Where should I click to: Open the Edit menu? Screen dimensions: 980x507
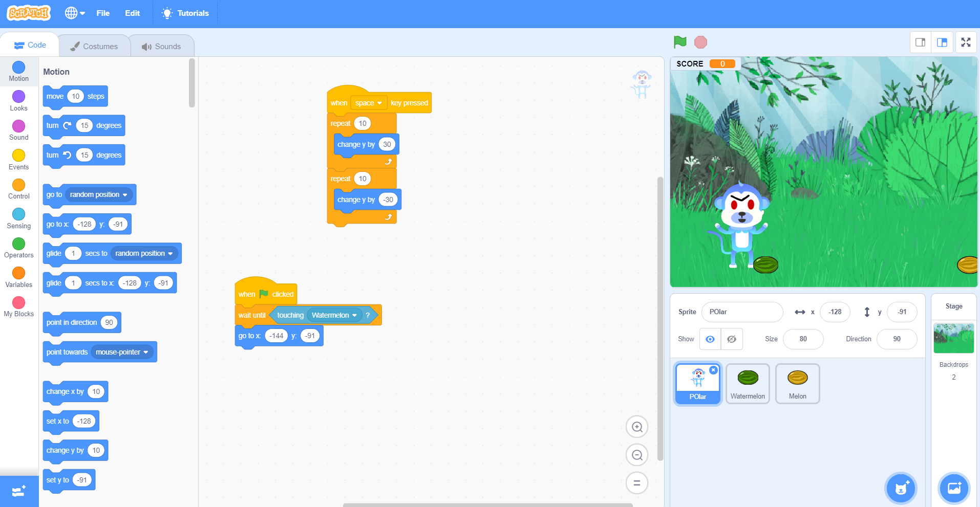pos(132,13)
